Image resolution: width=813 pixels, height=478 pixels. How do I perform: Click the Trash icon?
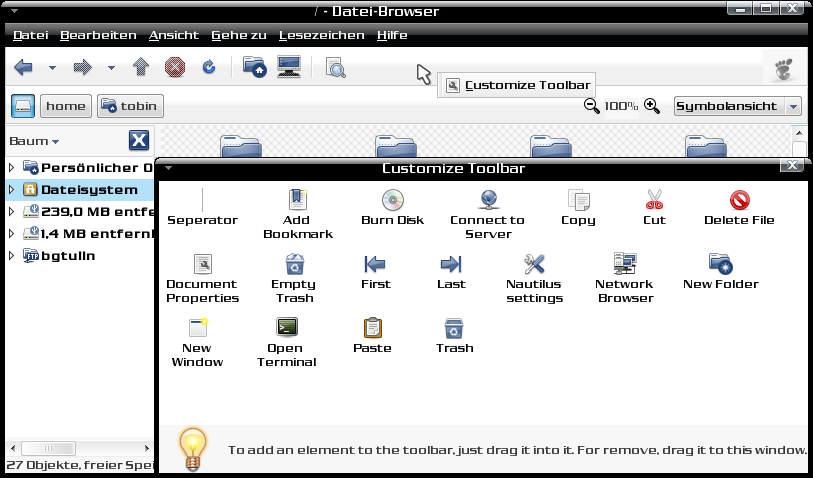pos(454,328)
